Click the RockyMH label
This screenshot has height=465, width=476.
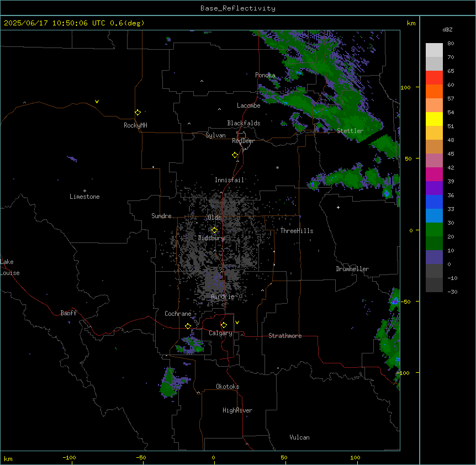coord(135,125)
